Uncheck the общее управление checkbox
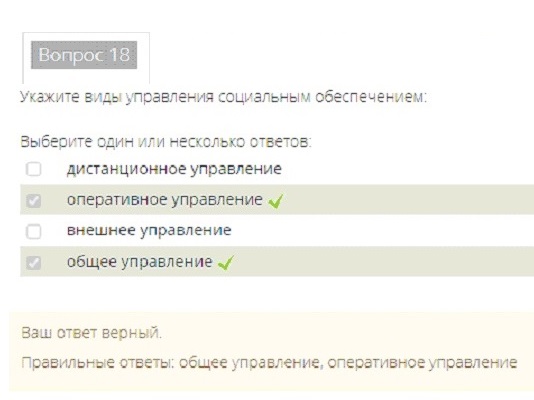Screen dimensions: 534x400 click(x=33, y=262)
